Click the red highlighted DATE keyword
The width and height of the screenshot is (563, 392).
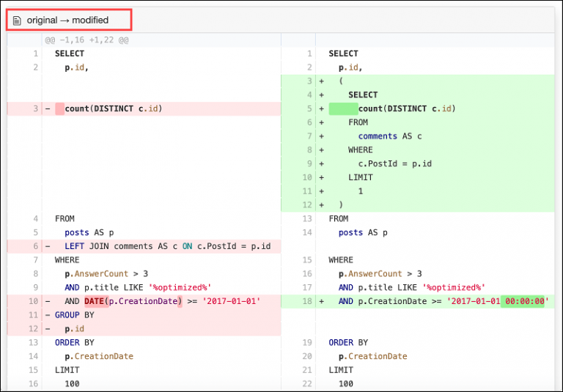[94, 301]
